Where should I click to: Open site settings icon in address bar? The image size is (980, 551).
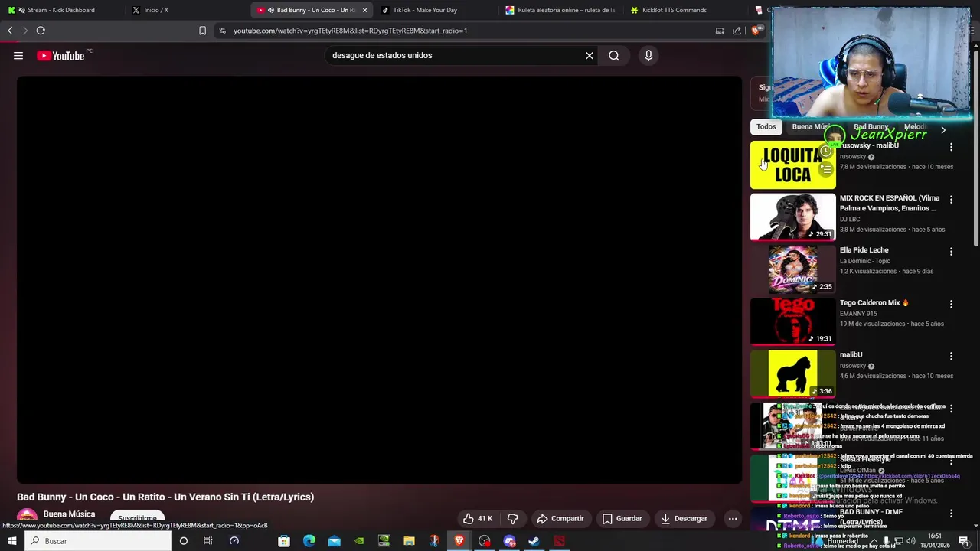(222, 31)
